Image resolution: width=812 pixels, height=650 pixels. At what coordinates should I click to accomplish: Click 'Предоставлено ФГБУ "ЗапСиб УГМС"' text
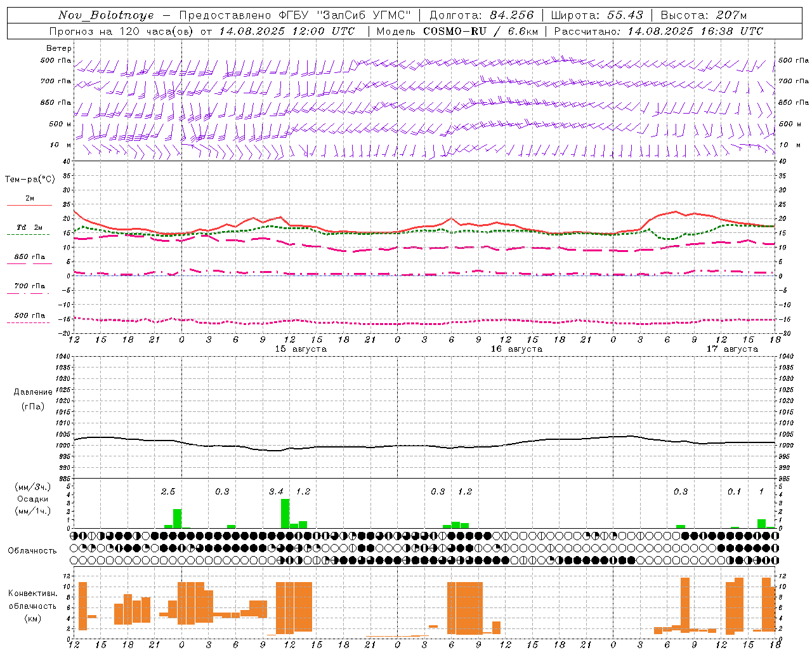tap(294, 15)
